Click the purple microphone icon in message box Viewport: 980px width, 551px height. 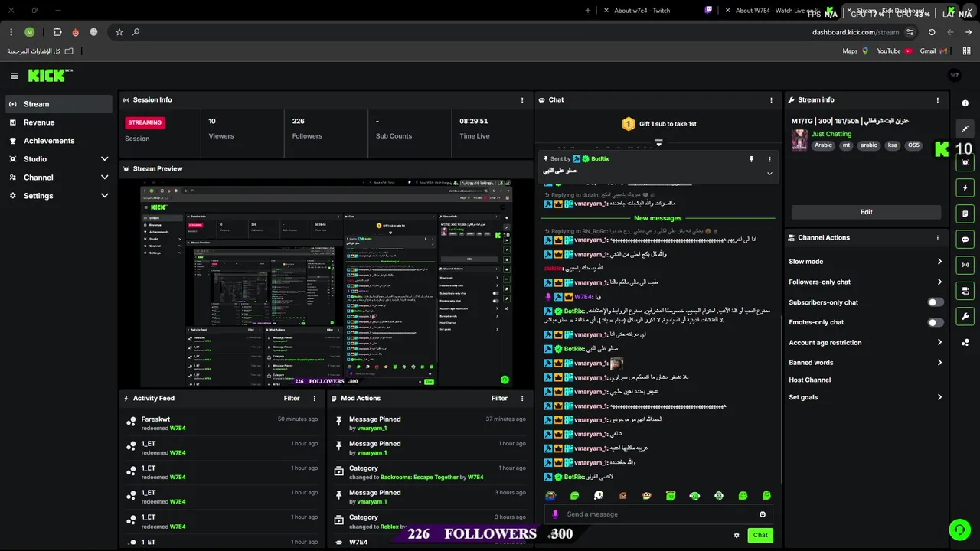point(555,514)
